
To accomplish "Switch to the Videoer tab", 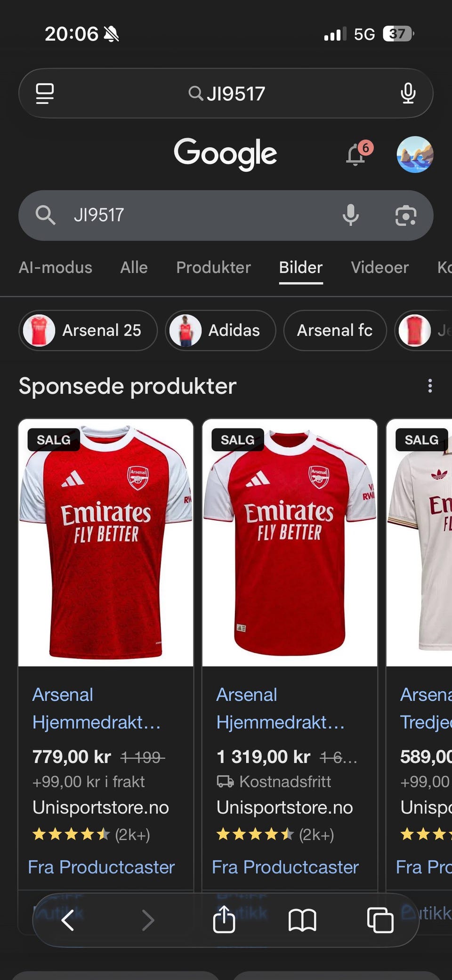I will click(x=379, y=267).
